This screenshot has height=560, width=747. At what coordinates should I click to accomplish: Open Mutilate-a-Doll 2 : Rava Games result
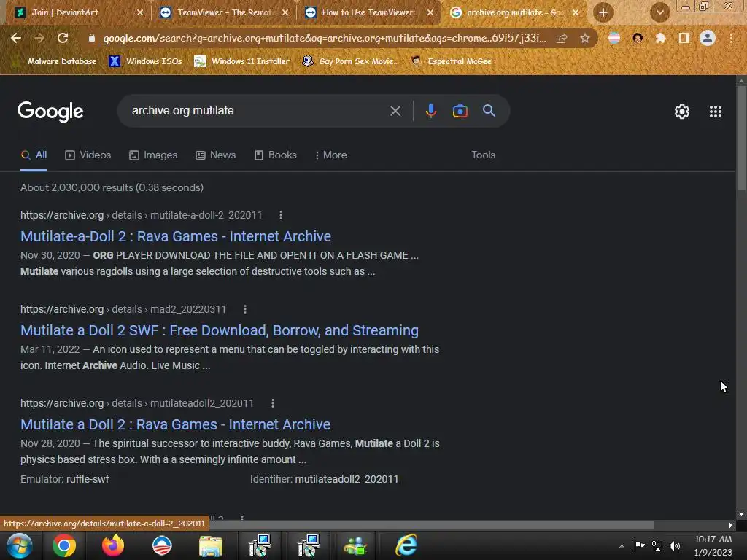176,237
